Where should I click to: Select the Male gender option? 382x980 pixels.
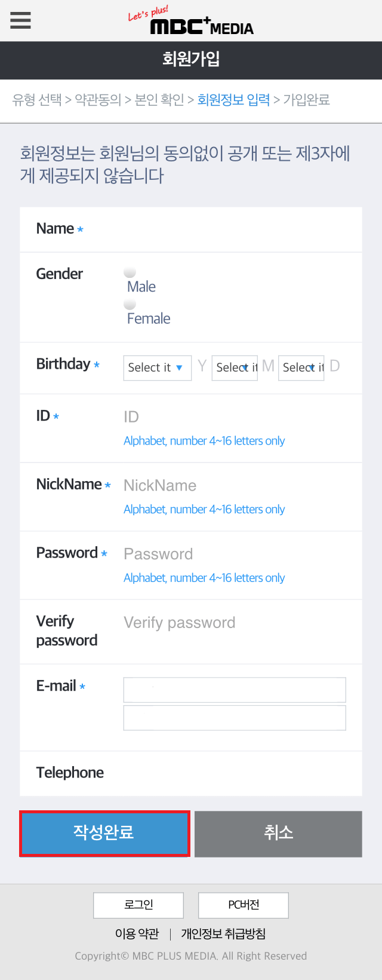click(x=130, y=273)
